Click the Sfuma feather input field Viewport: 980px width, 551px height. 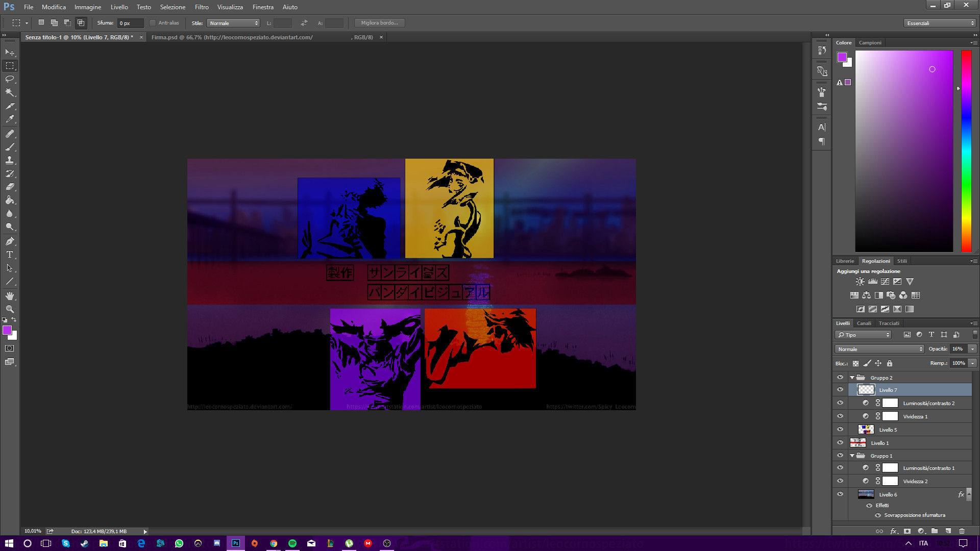coord(131,23)
